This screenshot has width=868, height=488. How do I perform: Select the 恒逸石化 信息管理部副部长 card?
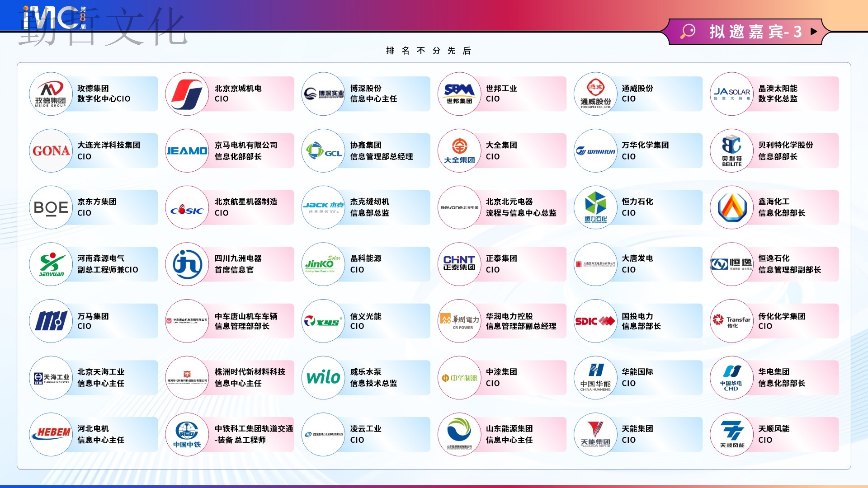775,264
